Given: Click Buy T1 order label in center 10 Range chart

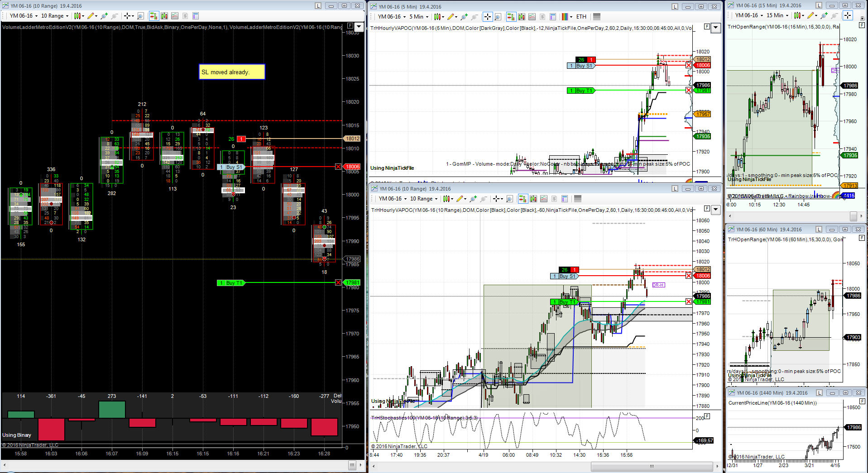Looking at the screenshot, I should tap(564, 302).
